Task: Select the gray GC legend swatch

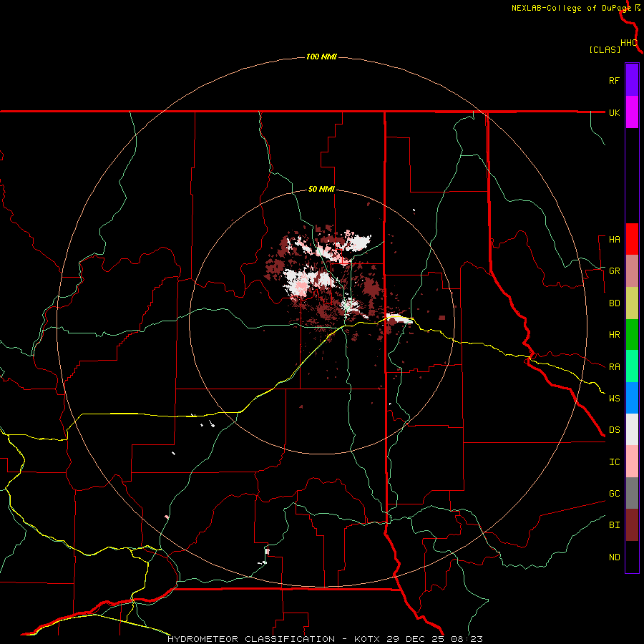Action: tap(632, 493)
